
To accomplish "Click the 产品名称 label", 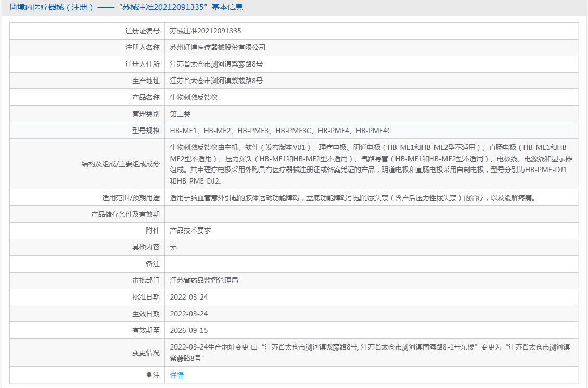I will [x=146, y=97].
